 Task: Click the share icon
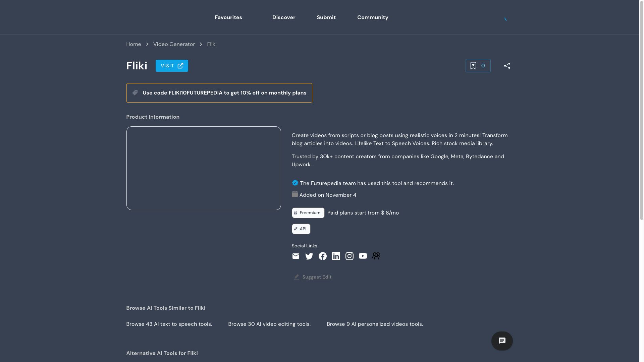pos(507,66)
